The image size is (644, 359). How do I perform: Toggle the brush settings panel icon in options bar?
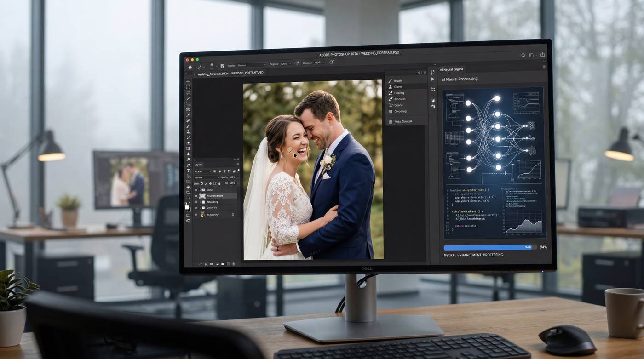coord(223,66)
